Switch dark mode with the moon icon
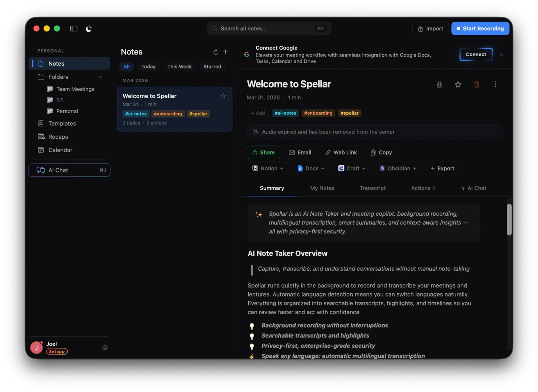 click(89, 28)
